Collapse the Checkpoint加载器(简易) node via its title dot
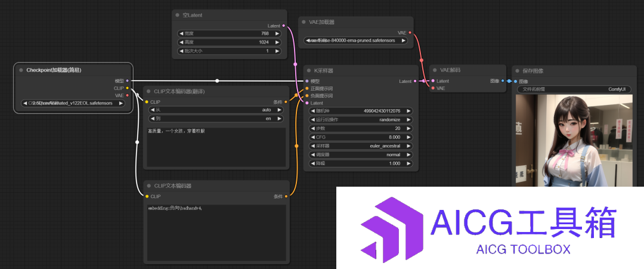The width and height of the screenshot is (644, 269). point(21,70)
